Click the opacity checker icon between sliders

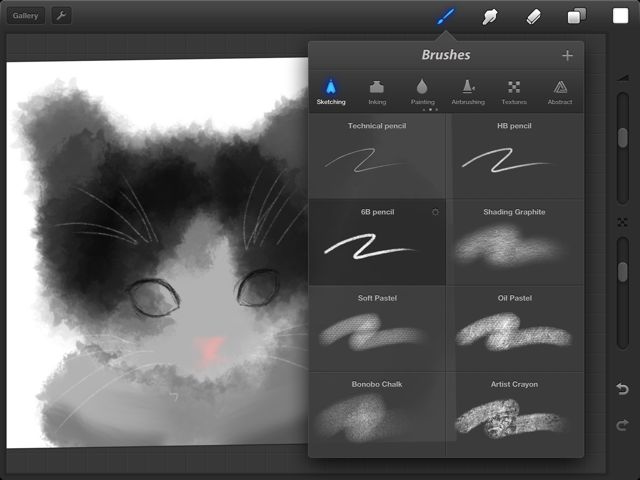click(x=622, y=222)
